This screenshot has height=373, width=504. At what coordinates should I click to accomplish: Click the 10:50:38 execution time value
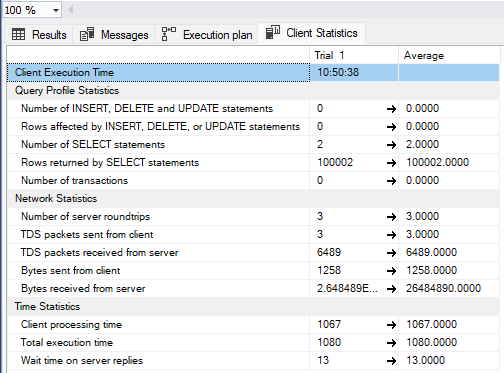point(338,72)
